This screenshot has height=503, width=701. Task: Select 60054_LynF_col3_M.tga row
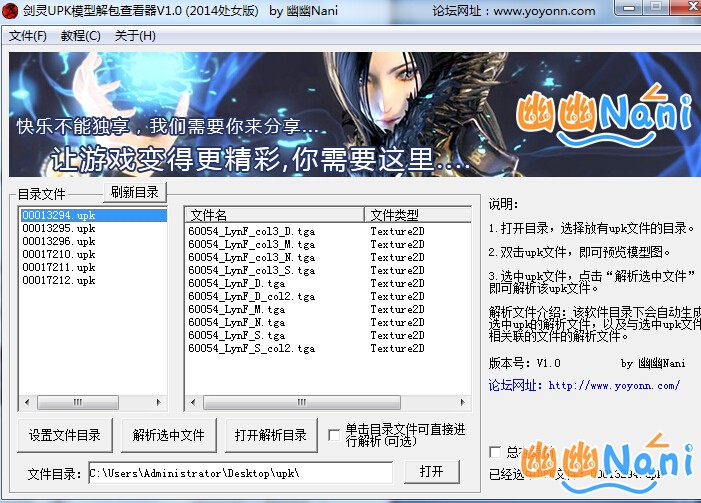coord(328,244)
